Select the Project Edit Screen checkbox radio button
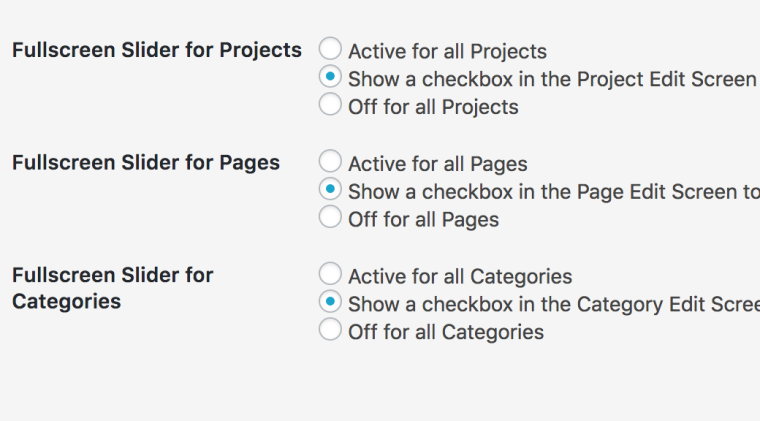 point(330,77)
